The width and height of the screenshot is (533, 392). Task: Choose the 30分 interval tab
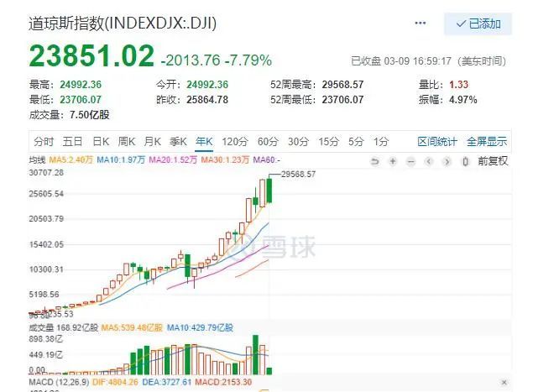(298, 141)
